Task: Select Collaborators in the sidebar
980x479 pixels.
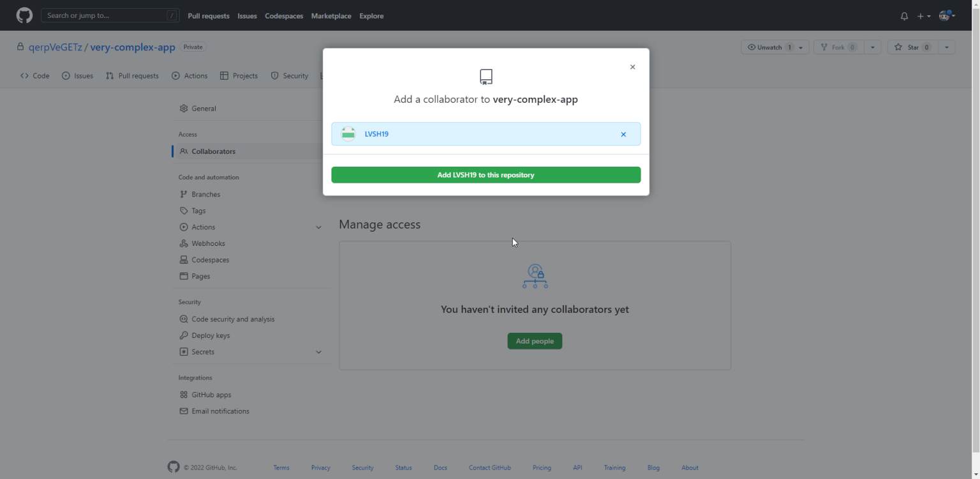Action: point(251,151)
